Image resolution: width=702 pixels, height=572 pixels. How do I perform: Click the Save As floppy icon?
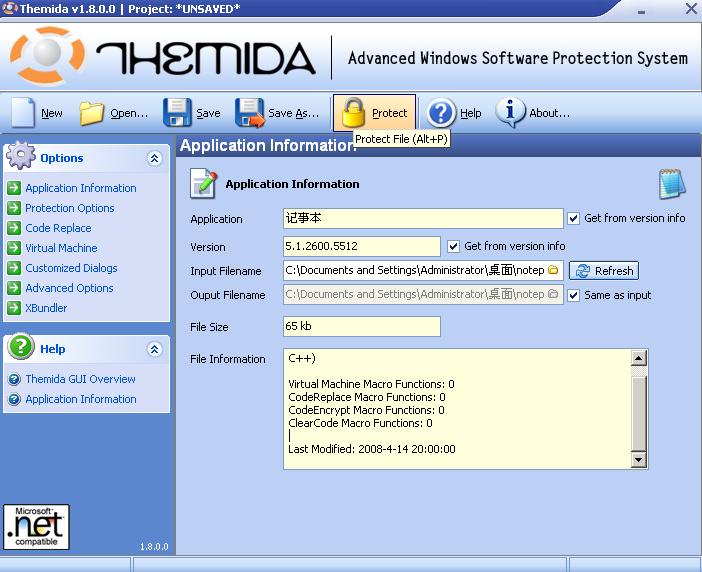click(250, 113)
